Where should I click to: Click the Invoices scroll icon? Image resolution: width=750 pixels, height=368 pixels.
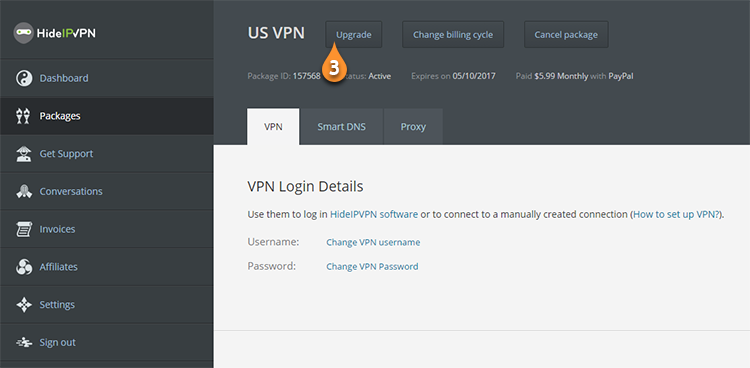(23, 229)
